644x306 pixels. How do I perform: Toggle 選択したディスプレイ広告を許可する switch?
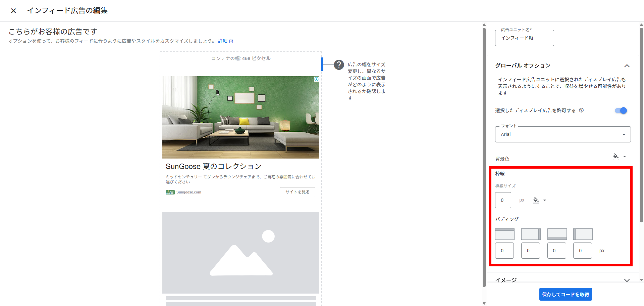coord(621,111)
